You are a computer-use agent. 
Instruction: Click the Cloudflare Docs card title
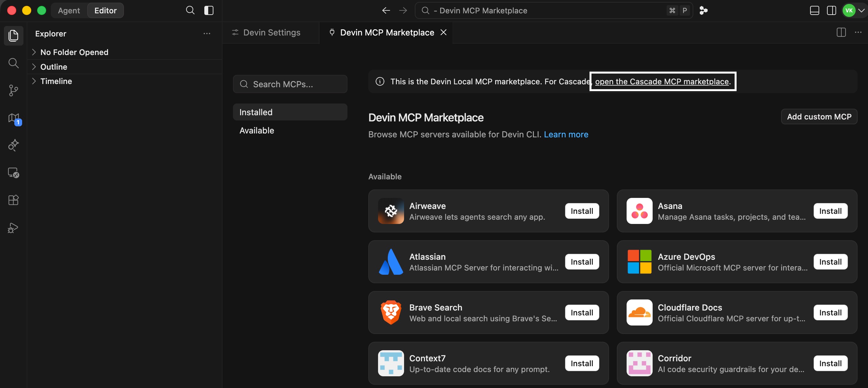pos(690,307)
